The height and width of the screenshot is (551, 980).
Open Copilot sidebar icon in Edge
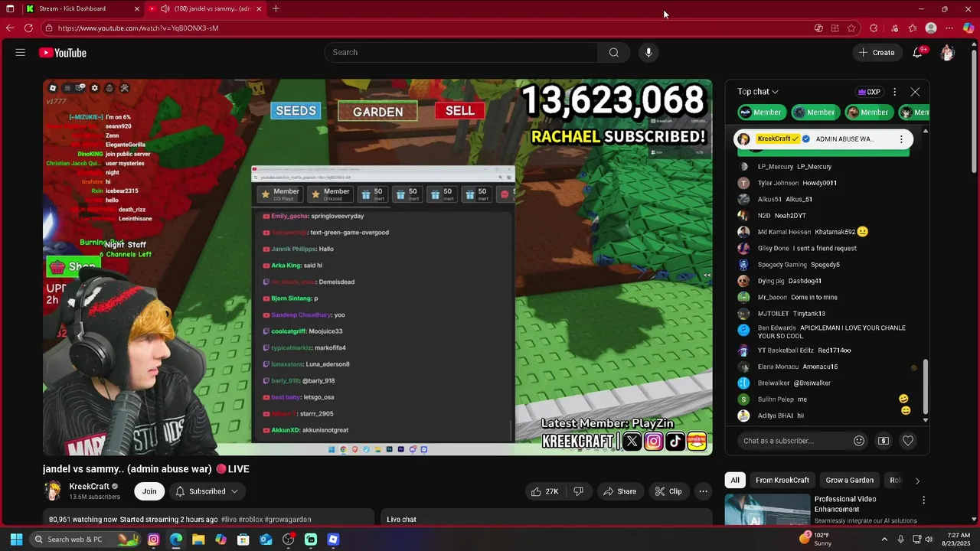click(969, 28)
